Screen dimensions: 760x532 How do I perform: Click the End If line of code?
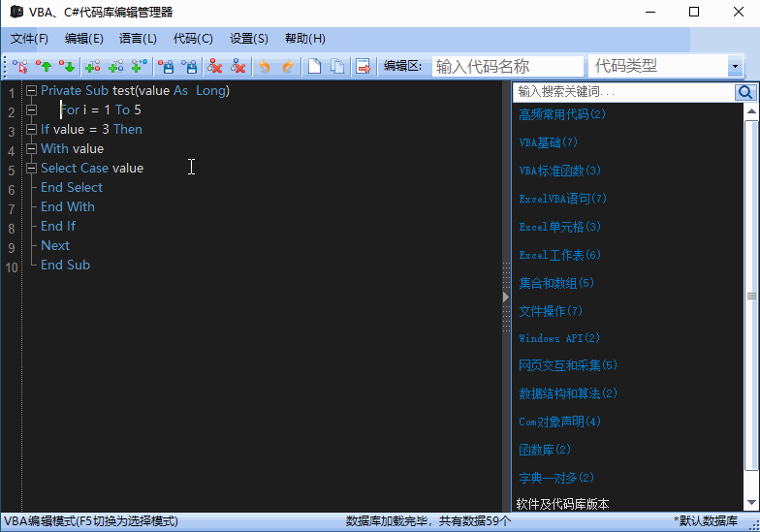[58, 227]
